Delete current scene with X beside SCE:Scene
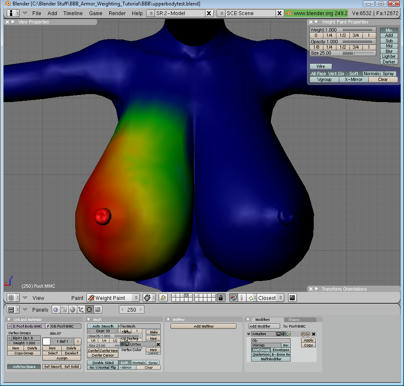Viewport: 404px width, 386px height. click(x=279, y=13)
